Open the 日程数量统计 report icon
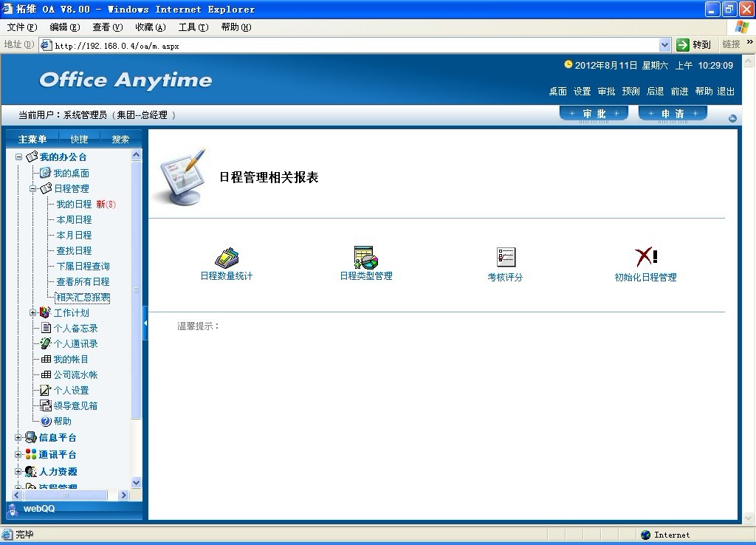Screen dimensions: 756x545 (x=226, y=258)
